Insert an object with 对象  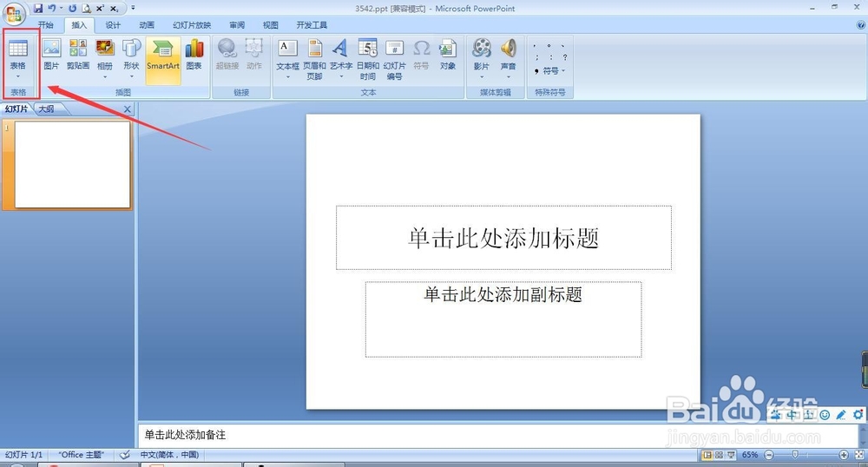pos(448,56)
